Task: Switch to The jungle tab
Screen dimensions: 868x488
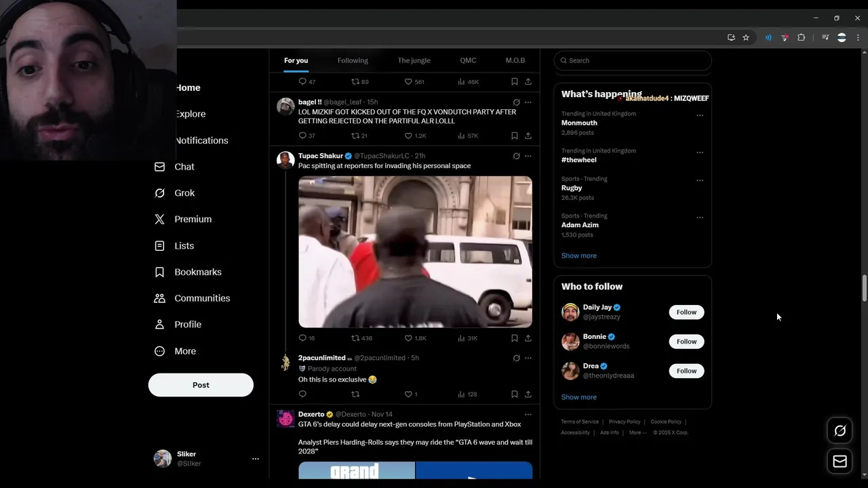Action: pos(414,60)
